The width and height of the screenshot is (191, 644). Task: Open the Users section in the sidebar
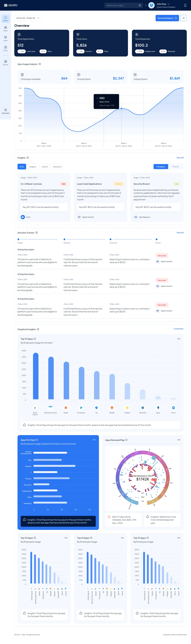[x=6, y=38]
